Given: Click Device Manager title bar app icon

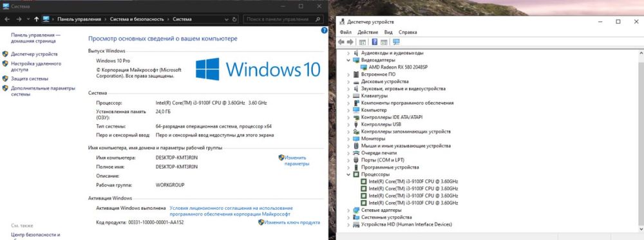Looking at the screenshot, I should click(341, 22).
